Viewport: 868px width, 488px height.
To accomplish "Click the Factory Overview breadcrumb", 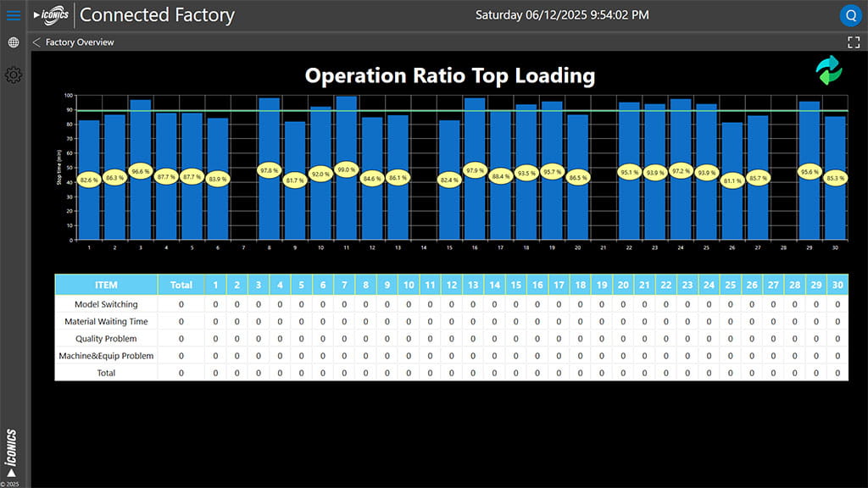I will tap(80, 42).
